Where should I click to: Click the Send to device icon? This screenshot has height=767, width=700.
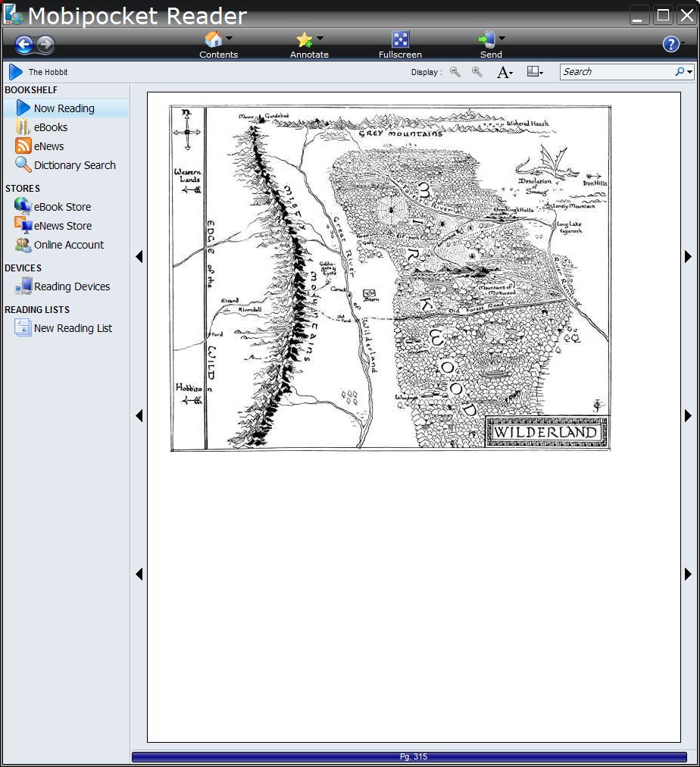(x=487, y=39)
